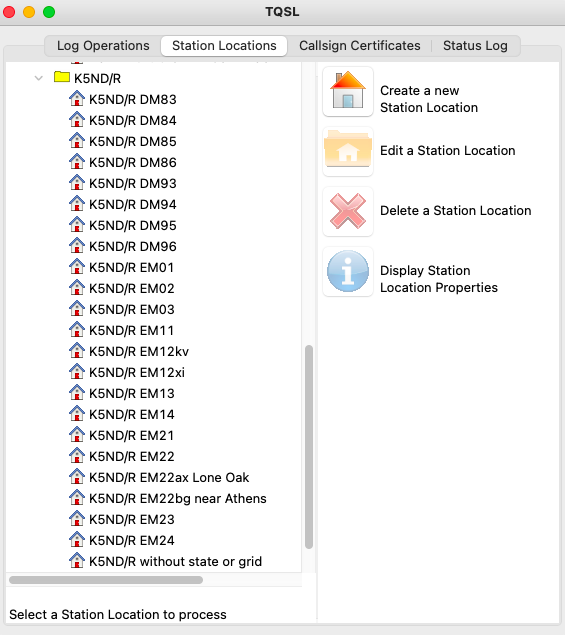Screen dimensions: 565x635
Task: Select K5ND/R EM14 station location text
Action: 132,416
